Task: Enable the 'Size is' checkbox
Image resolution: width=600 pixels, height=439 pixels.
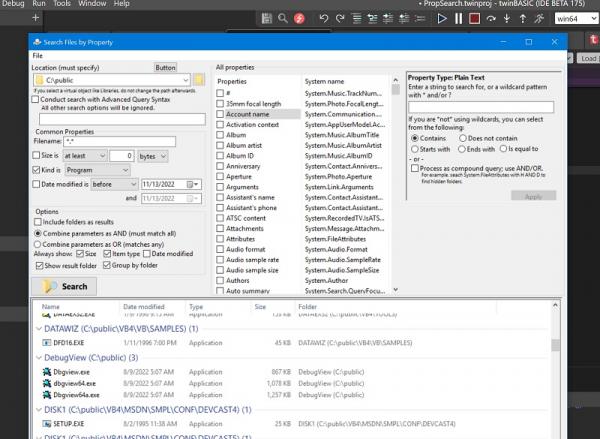Action: pos(36,155)
